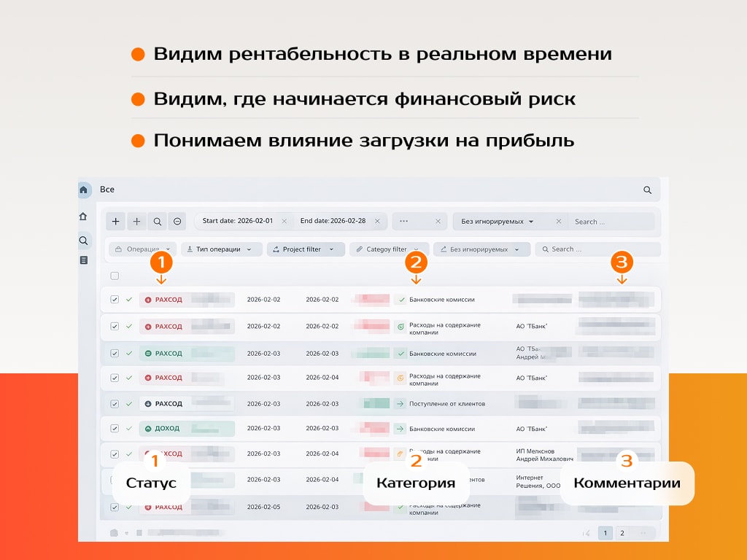Close the three-dots filter chip
Screen dimensions: 747x560
(x=438, y=222)
